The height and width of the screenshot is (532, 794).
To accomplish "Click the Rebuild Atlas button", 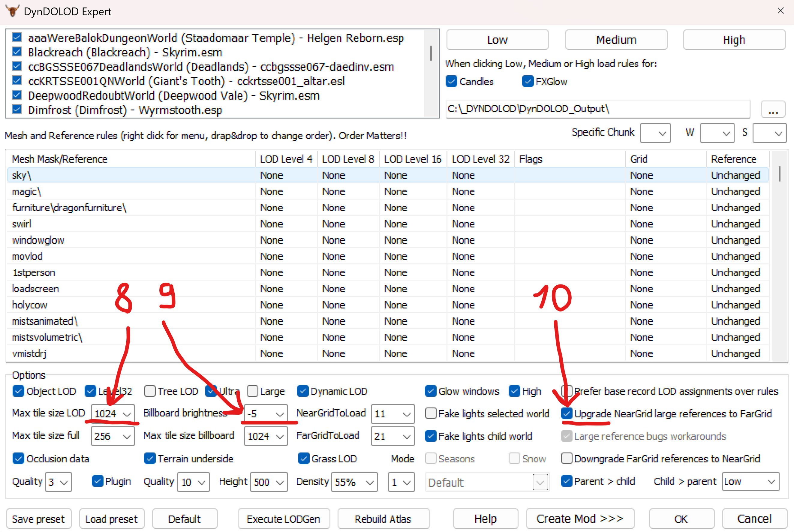I will 383,519.
